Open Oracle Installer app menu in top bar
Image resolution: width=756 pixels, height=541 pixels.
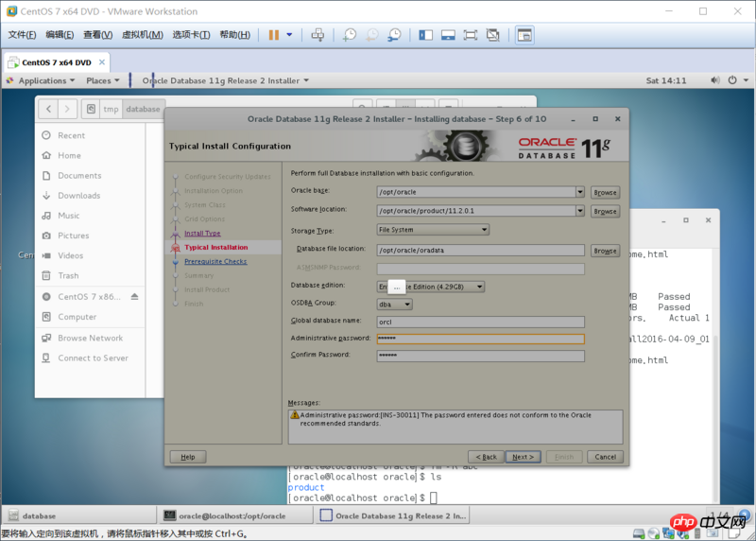click(225, 80)
